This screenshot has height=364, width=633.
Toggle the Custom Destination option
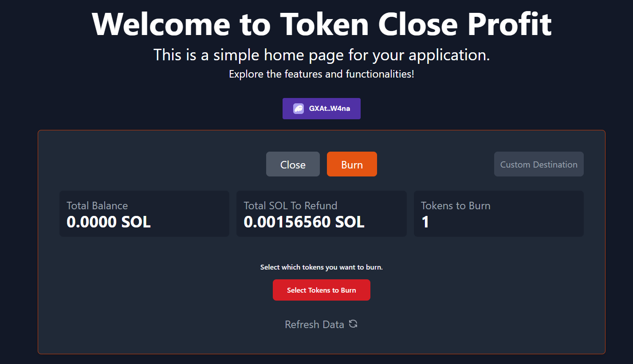point(539,164)
